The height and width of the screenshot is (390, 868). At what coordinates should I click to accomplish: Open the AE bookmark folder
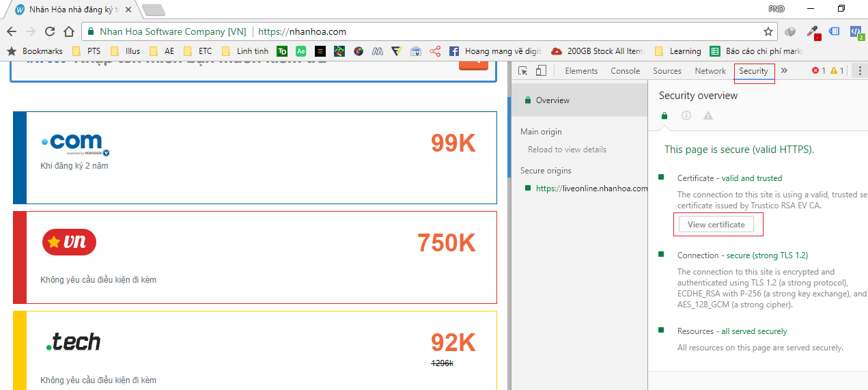pyautogui.click(x=162, y=51)
